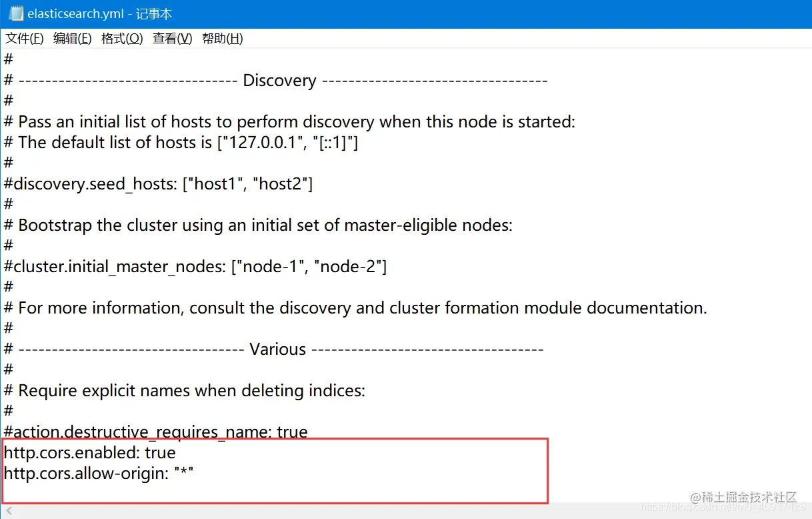812x519 pixels.
Task: Click the 'http.cors.enabled: true' line
Action: pyautogui.click(x=90, y=453)
